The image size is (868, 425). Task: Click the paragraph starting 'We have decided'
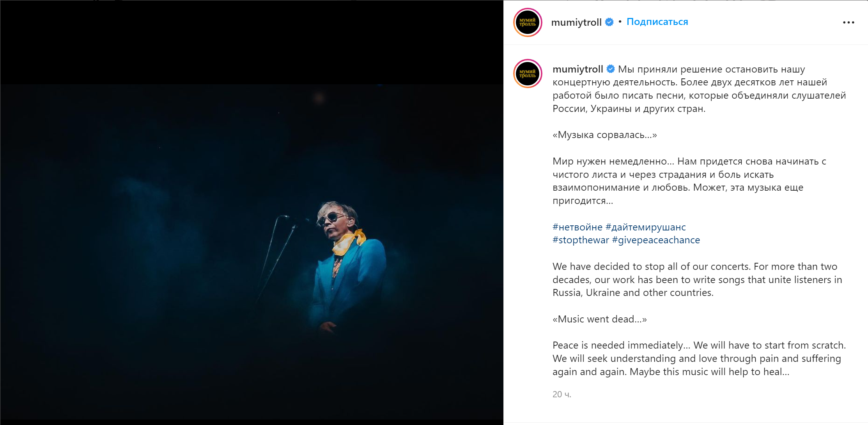tap(697, 280)
